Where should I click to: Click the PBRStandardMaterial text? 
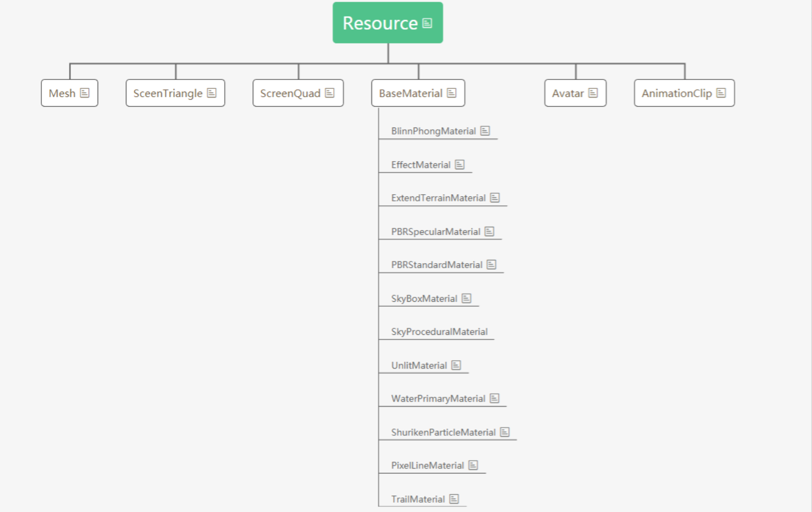436,265
